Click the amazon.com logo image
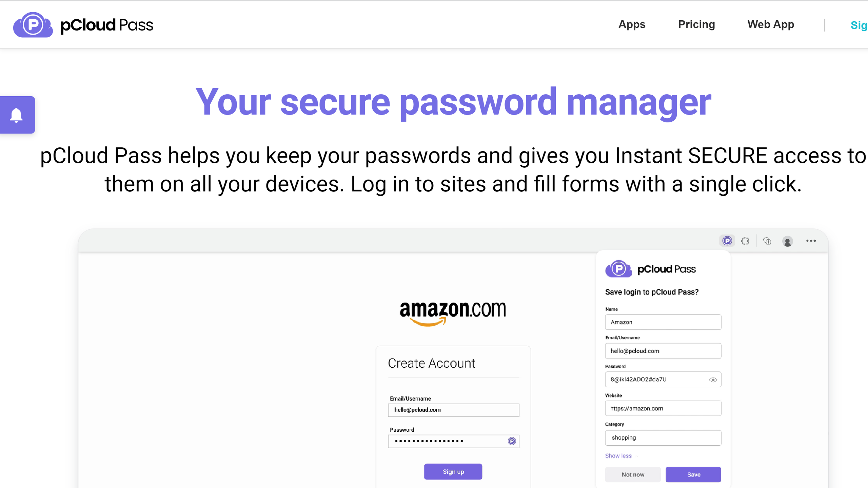 [x=453, y=312]
